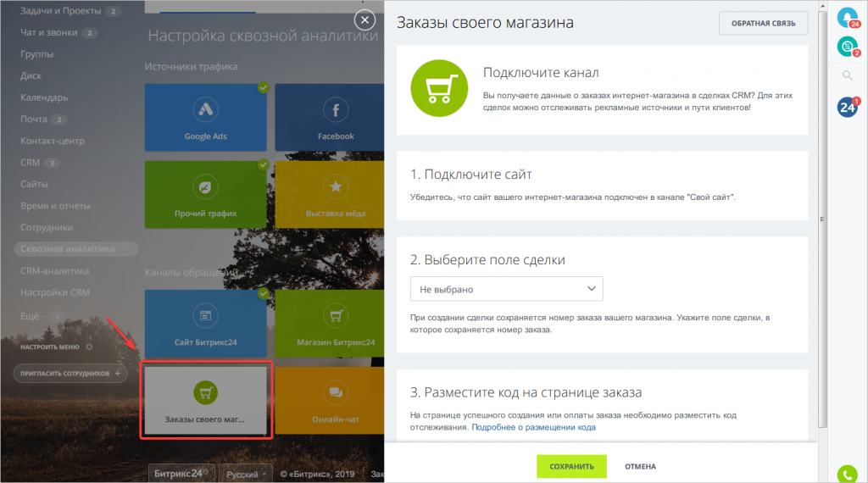Open the blue 24 avatar icon

tap(848, 107)
